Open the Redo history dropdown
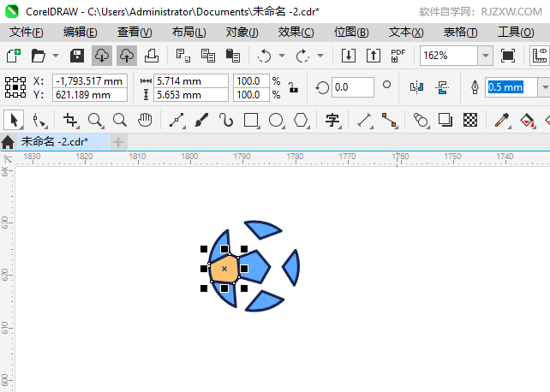 click(x=320, y=56)
